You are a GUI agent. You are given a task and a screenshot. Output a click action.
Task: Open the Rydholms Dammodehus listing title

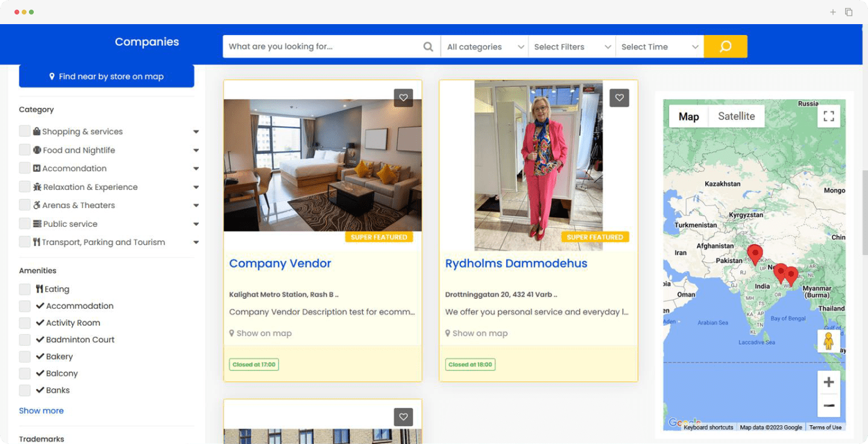(516, 264)
